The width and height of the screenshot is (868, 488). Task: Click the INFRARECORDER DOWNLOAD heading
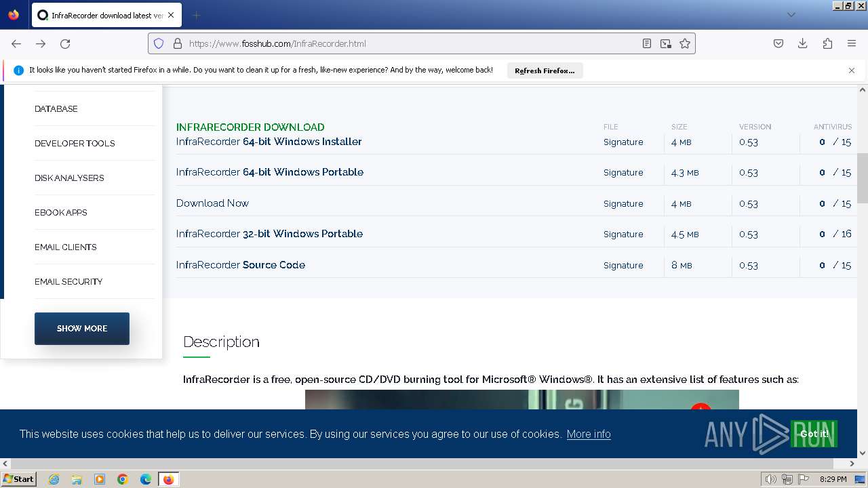[x=250, y=127]
